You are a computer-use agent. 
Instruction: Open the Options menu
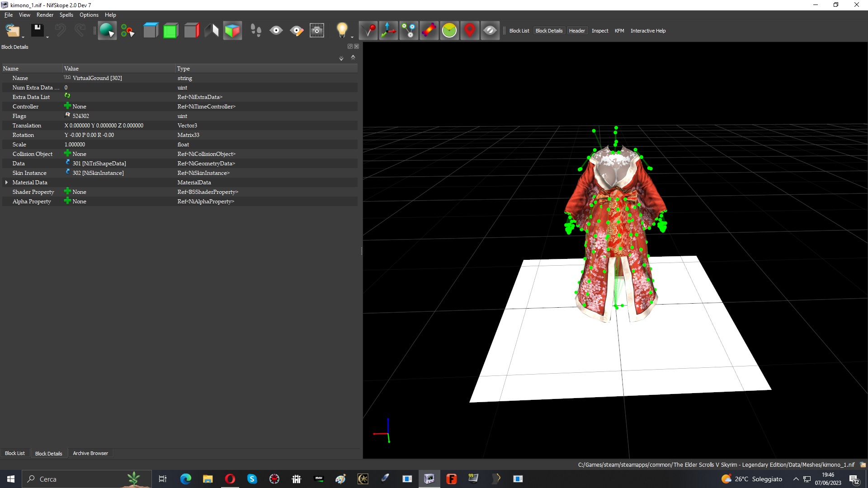pos(89,15)
